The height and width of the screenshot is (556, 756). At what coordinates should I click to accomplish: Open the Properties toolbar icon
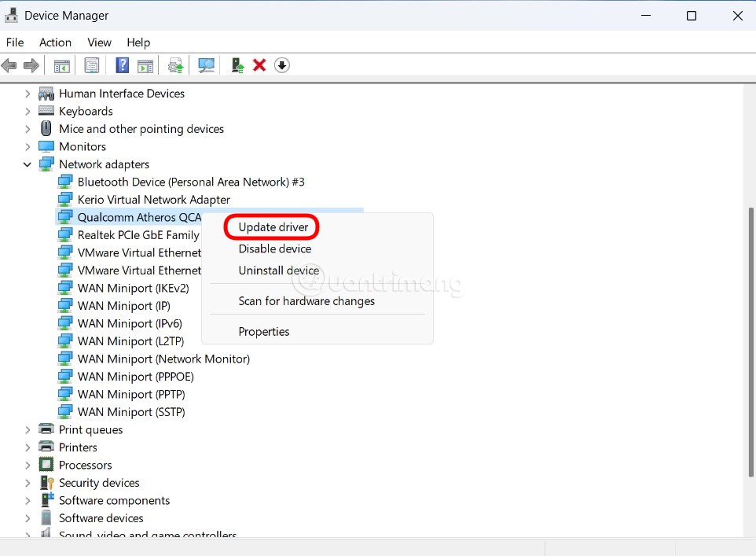(x=91, y=65)
